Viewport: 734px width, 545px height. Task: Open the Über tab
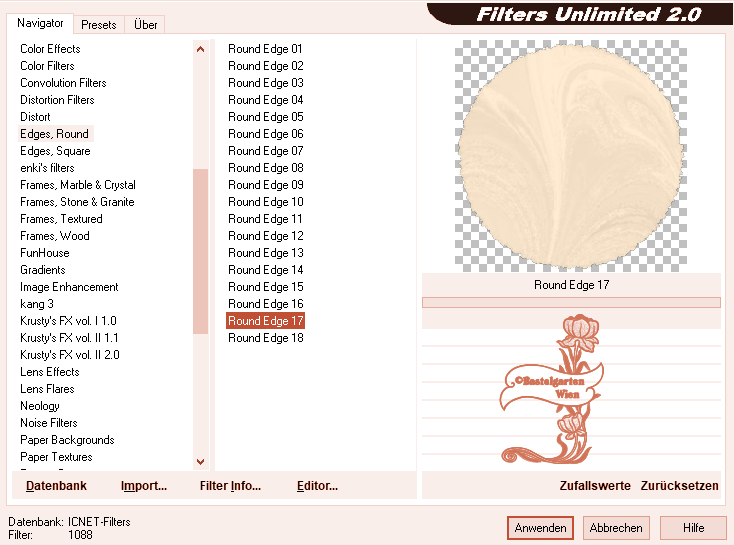[145, 24]
